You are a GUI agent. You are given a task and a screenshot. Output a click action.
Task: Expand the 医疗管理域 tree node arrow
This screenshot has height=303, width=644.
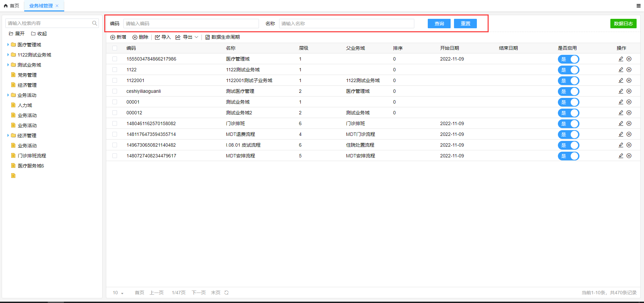8,44
